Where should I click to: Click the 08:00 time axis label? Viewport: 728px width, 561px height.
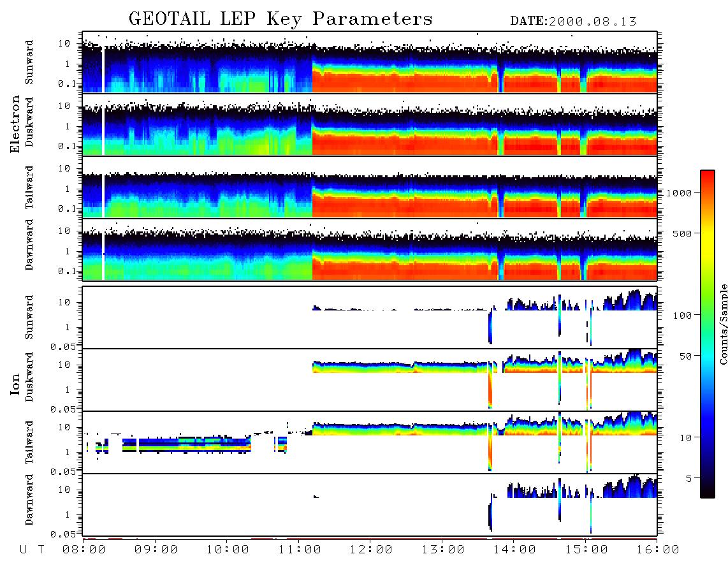click(x=84, y=550)
